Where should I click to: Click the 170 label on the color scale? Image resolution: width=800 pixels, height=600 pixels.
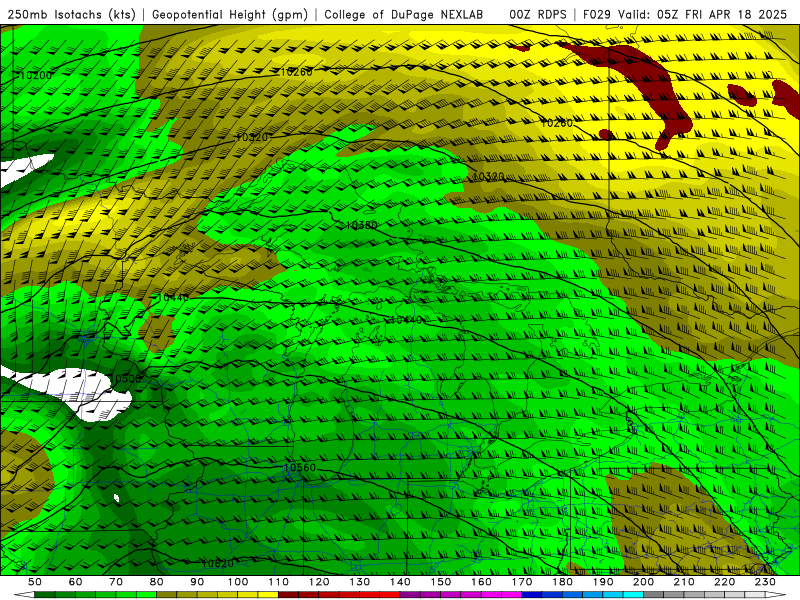[x=521, y=582]
